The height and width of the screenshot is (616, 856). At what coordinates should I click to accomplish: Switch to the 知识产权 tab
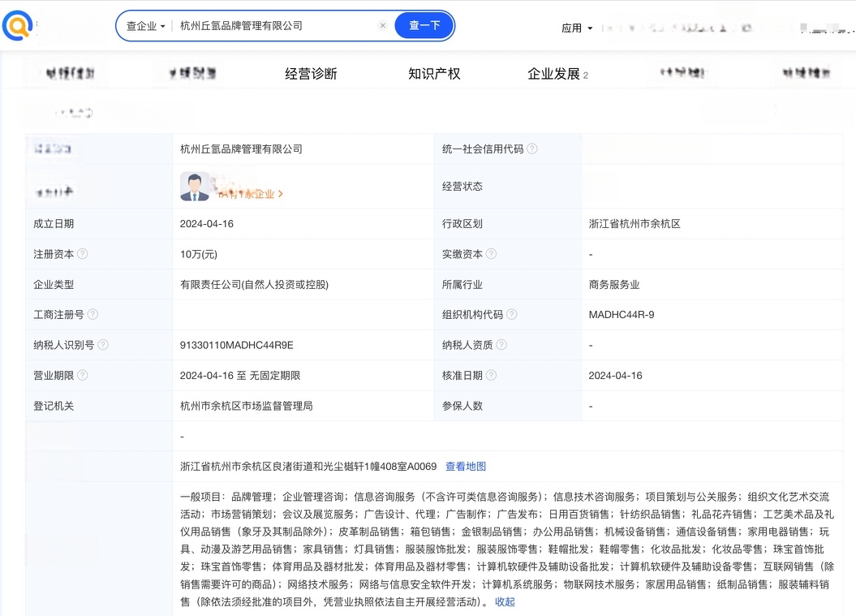click(x=435, y=74)
